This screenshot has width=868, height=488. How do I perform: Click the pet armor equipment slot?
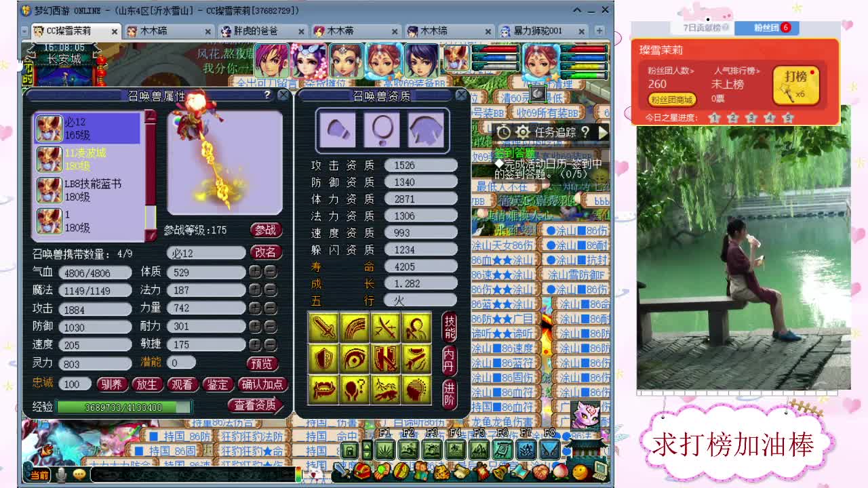(426, 129)
